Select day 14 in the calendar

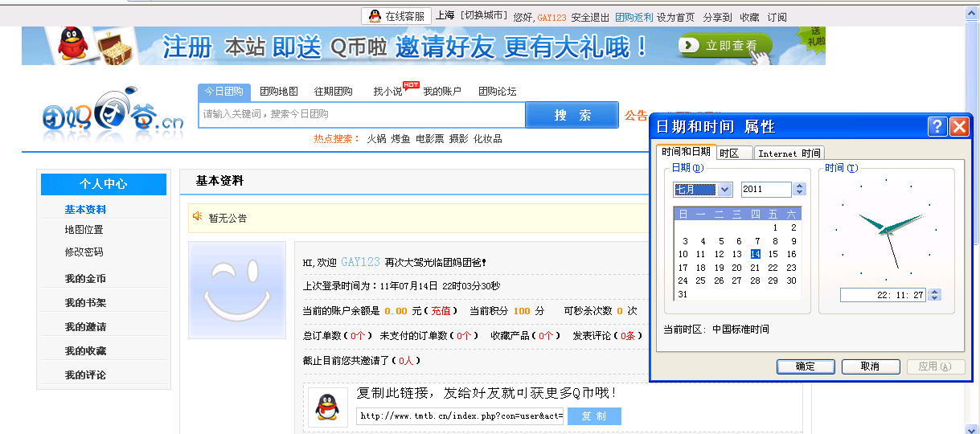pos(755,254)
